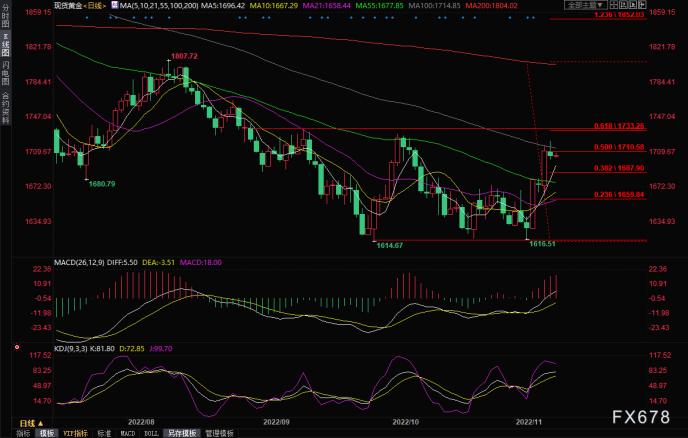Click the 0.382 Fibonacci level label
The width and height of the screenshot is (688, 438).
tap(619, 168)
